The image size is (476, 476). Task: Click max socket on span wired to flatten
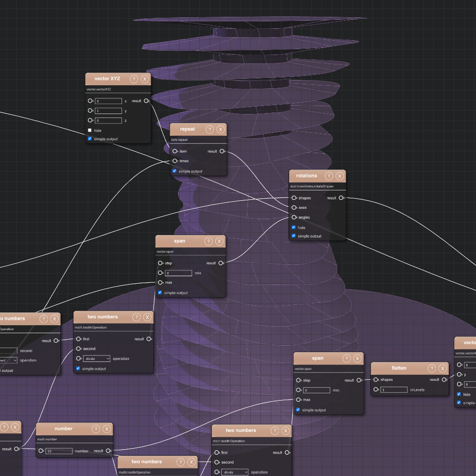[298, 400]
